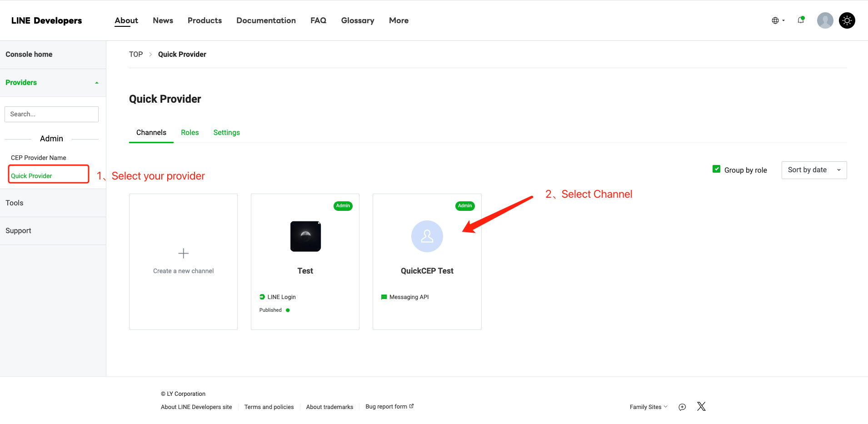Click the QuickCEP Test channel avatar icon
This screenshot has width=868, height=424.
click(x=427, y=236)
